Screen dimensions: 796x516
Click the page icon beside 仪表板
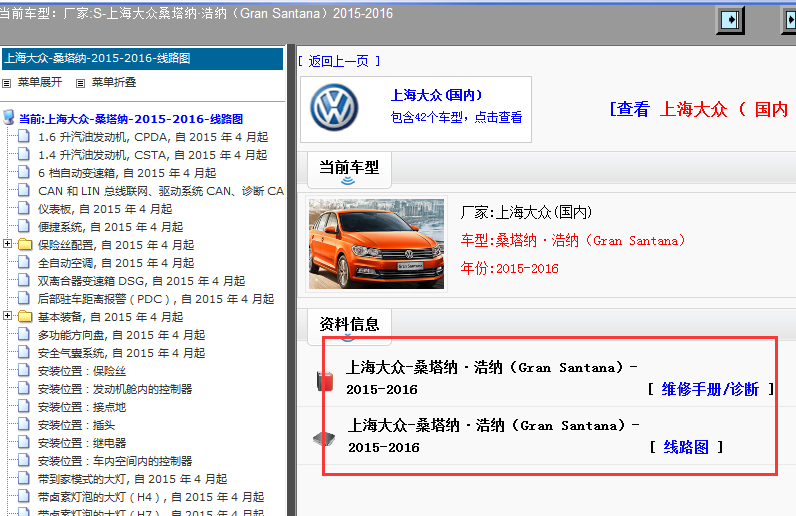(23, 208)
